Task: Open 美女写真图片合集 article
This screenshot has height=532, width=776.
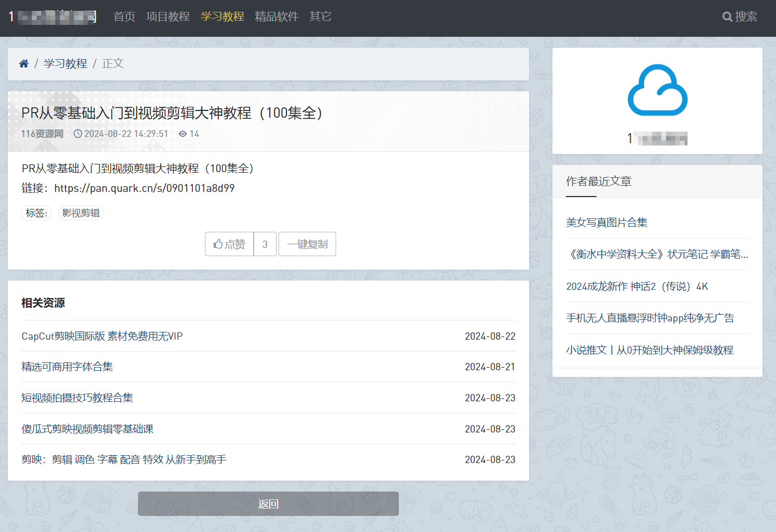Action: pos(607,222)
